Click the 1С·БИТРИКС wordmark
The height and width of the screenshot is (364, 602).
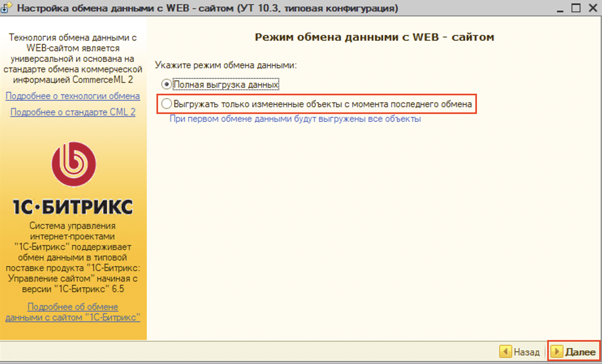[x=73, y=207]
